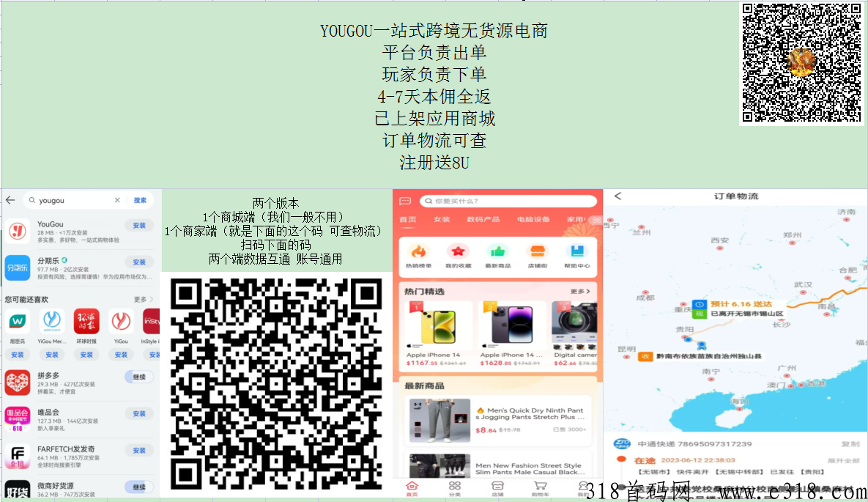Expand 更多 in 热门精选 section
The height and width of the screenshot is (502, 868).
tap(580, 292)
